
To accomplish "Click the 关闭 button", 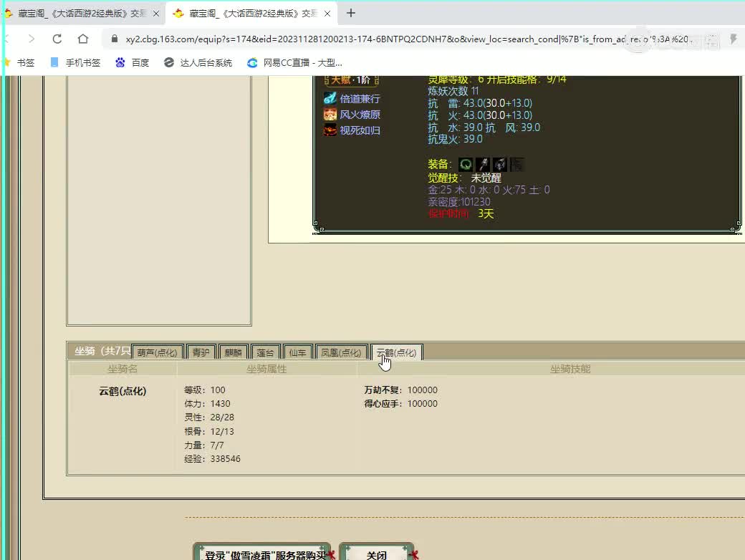I will click(376, 553).
